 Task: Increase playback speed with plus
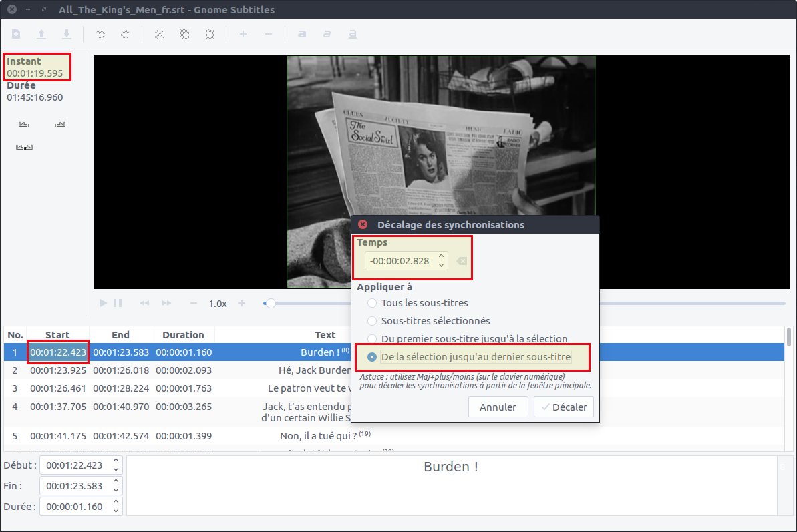point(242,303)
